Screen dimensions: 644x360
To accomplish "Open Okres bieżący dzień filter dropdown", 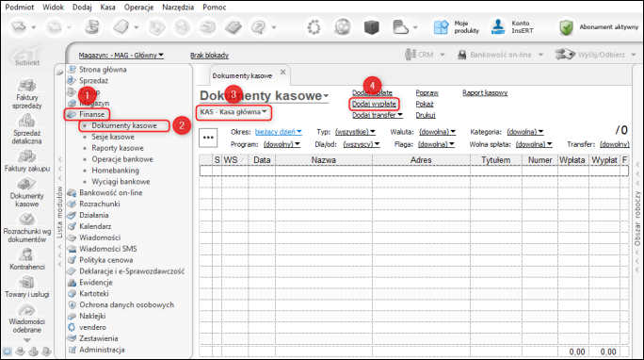I will click(x=278, y=132).
